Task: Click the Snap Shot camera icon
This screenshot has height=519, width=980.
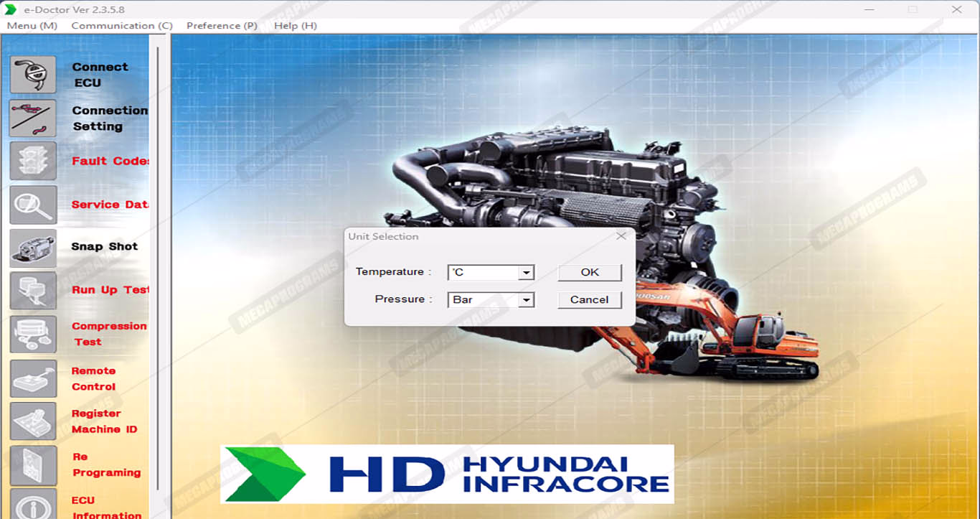Action: [33, 248]
